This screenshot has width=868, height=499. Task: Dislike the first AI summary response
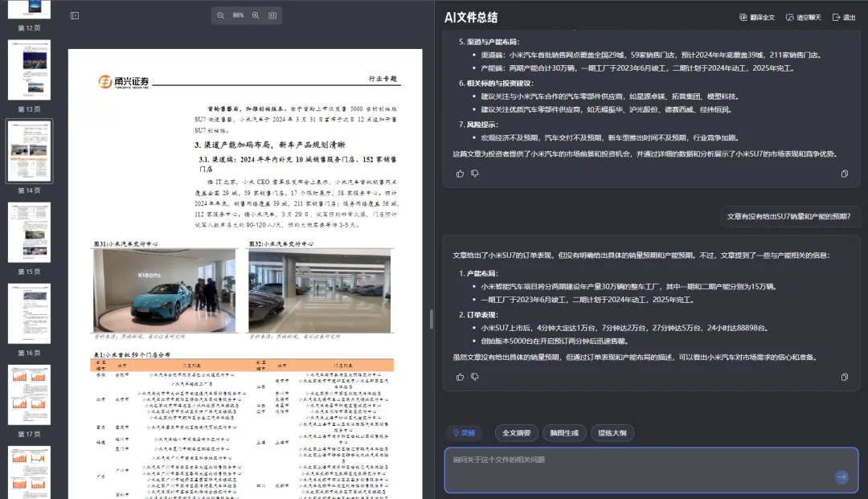(475, 174)
